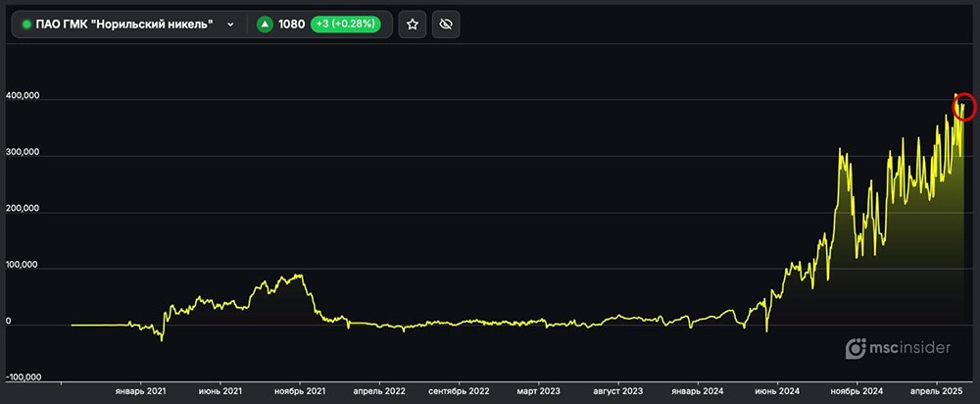Toggle chart visibility with crossed-eye icon
This screenshot has width=980, height=404.
coord(446,25)
